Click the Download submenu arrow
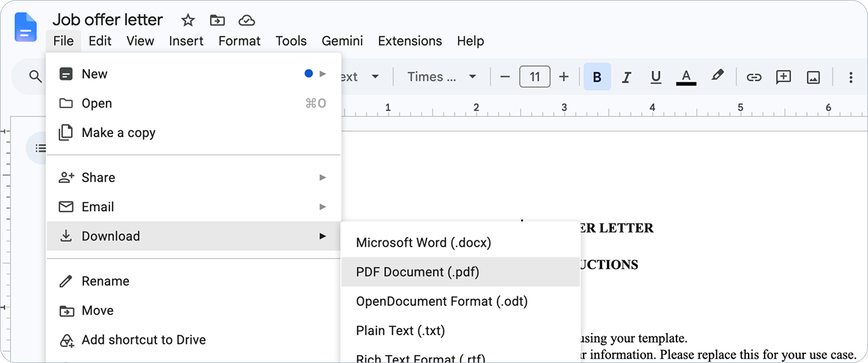This screenshot has width=868, height=363. click(323, 236)
